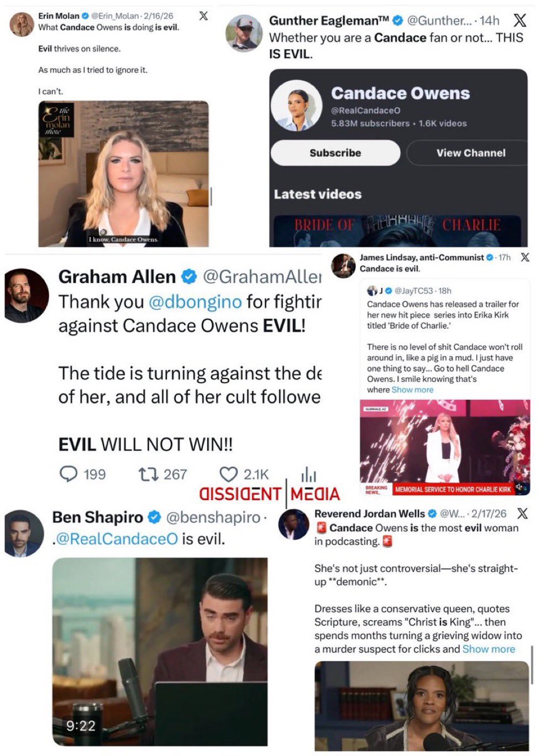Viewport: 540px width, 756px height.
Task: Play Ben Shapiro's 9:22 video
Action: pos(160,652)
